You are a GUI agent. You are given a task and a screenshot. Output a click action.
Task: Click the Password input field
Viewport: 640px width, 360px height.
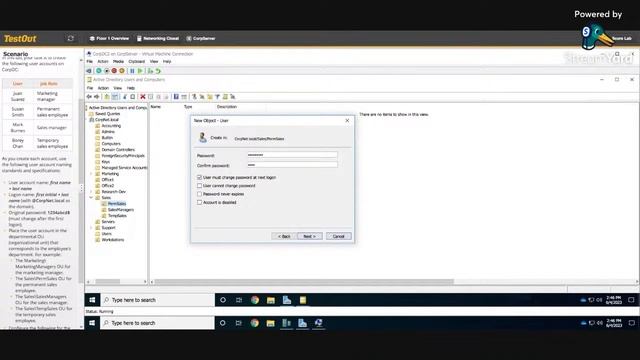point(292,155)
